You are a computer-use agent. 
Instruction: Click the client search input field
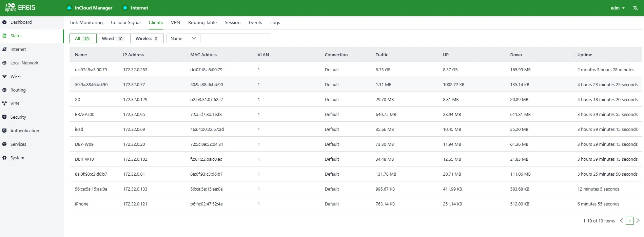coord(236,38)
